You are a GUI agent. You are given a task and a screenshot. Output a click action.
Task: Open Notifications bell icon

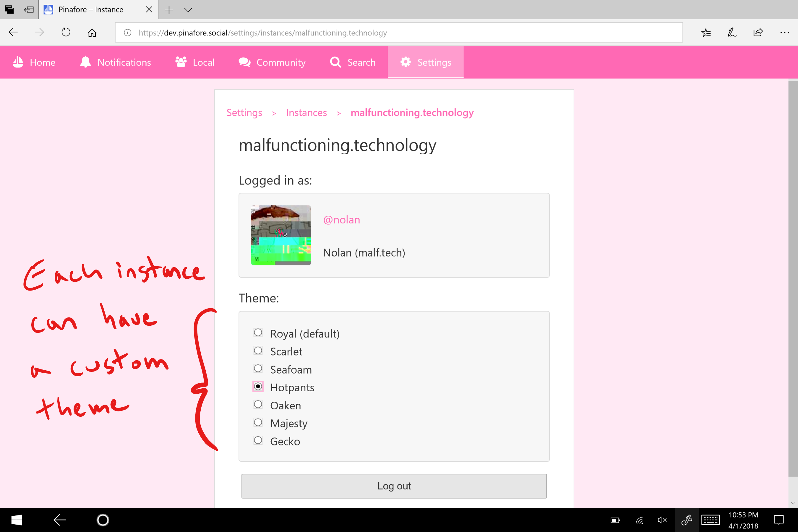(x=85, y=62)
